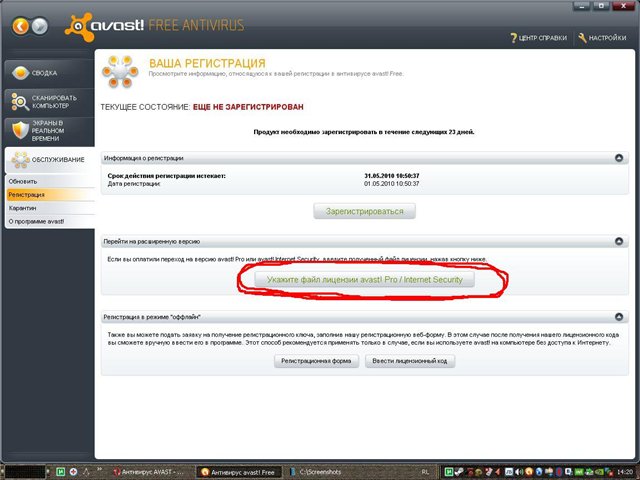The image size is (640, 480).
Task: Click the RL language indicator
Action: pos(425,472)
